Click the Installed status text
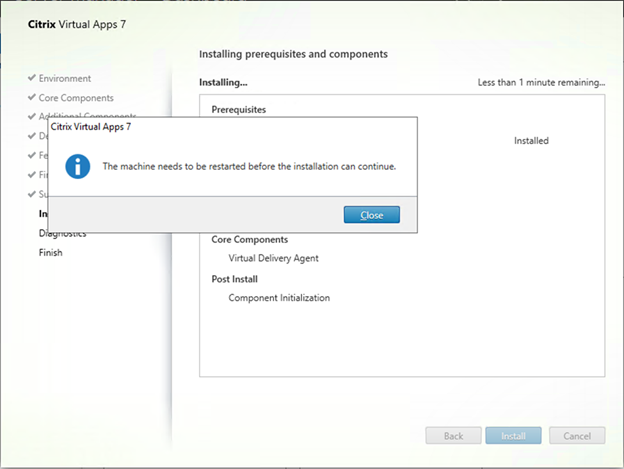Screen dimensions: 624x469 click(x=531, y=141)
